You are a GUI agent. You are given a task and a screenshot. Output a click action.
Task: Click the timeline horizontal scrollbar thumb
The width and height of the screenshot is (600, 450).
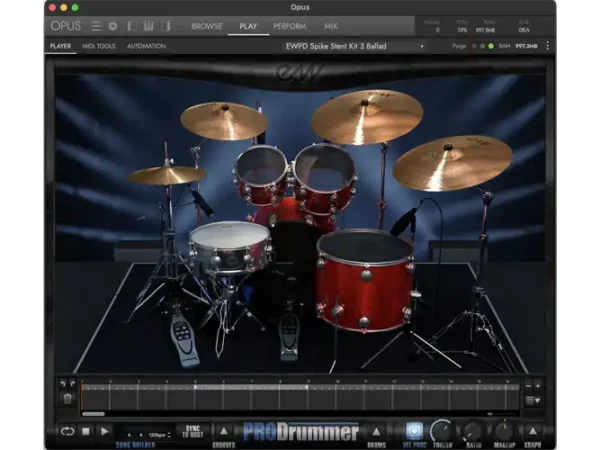[93, 414]
